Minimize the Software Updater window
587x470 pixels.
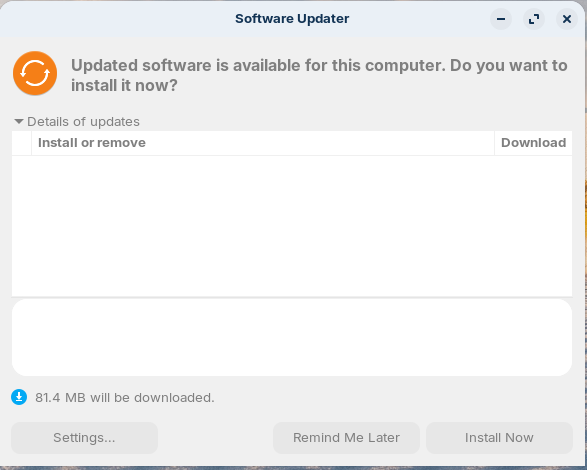point(501,19)
